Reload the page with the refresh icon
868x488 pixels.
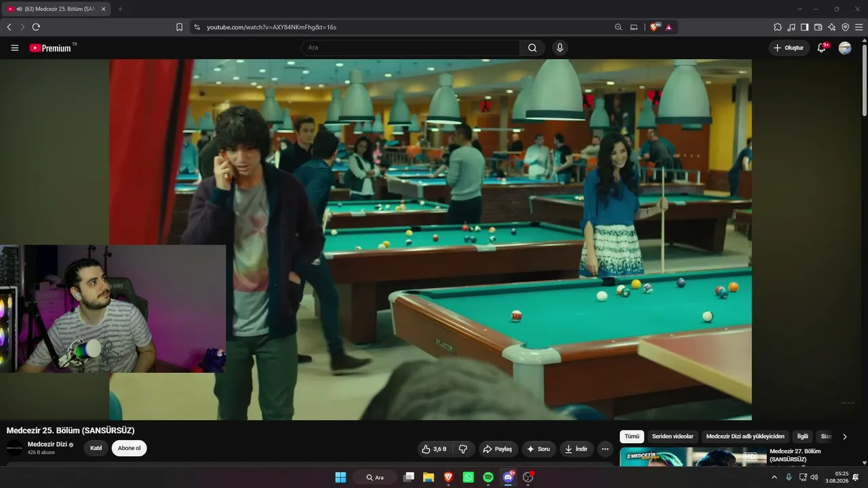pyautogui.click(x=36, y=27)
